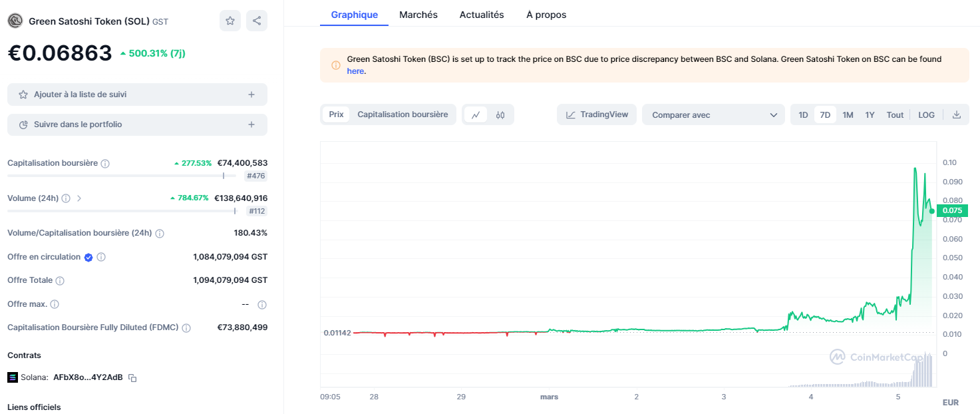Viewport: 980px width, 414px height.
Task: Star the token with the favorite icon
Action: [230, 21]
